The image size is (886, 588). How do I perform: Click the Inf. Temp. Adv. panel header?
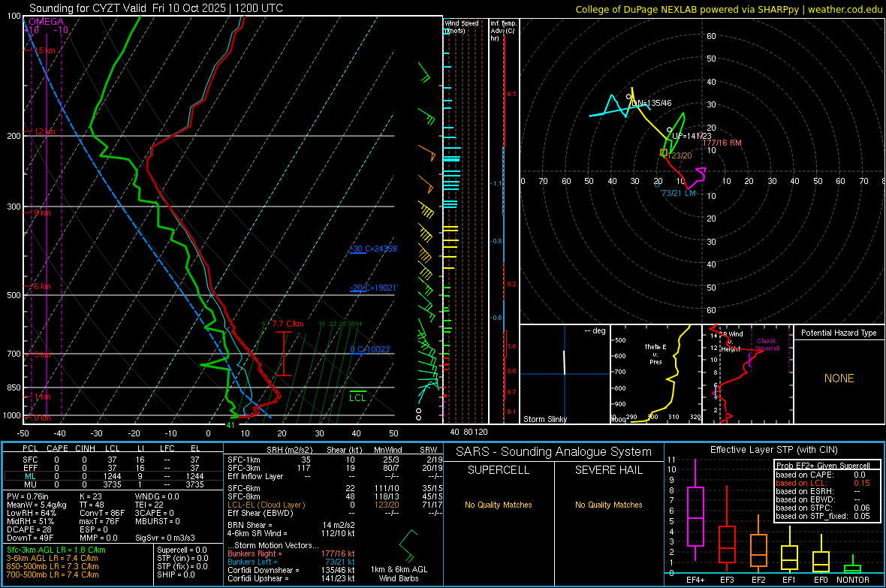[x=503, y=31]
